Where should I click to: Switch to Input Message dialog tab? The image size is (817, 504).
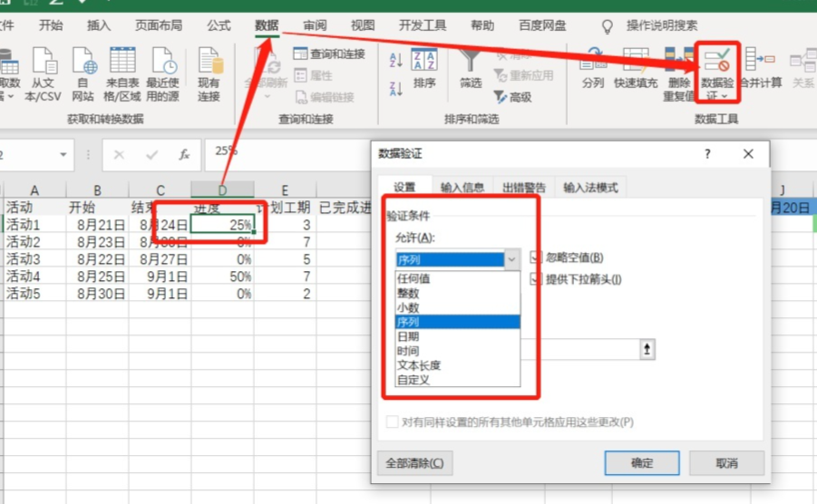pos(462,187)
